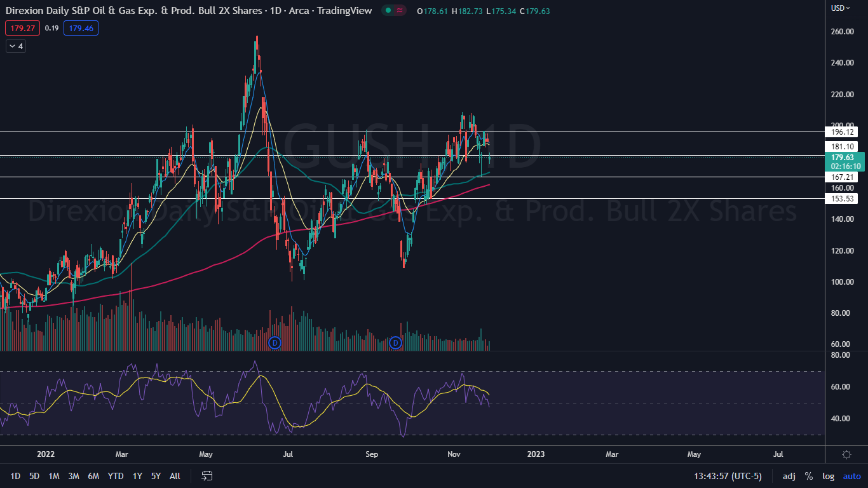This screenshot has width=868, height=488.
Task: Open chart settings gear icon
Action: 846,454
